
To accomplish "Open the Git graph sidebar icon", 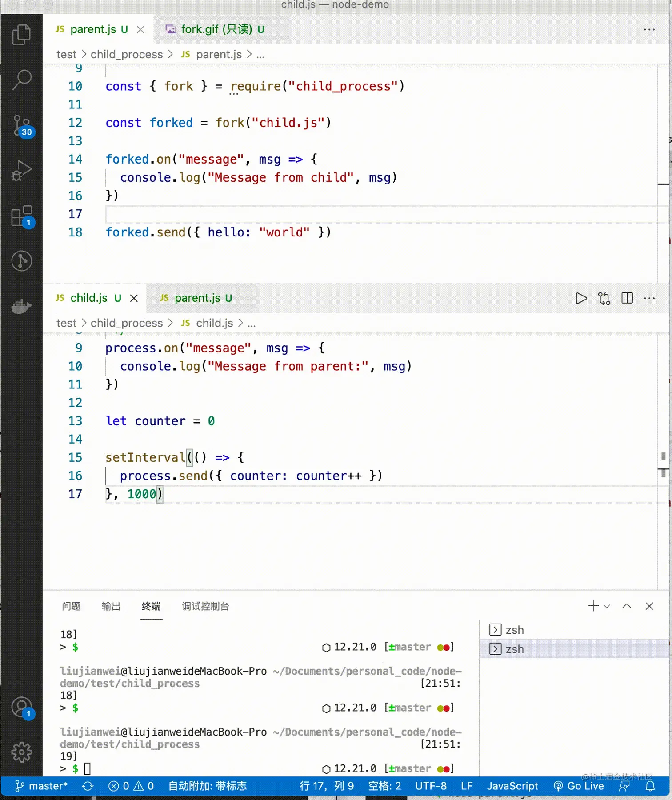I will (x=21, y=261).
